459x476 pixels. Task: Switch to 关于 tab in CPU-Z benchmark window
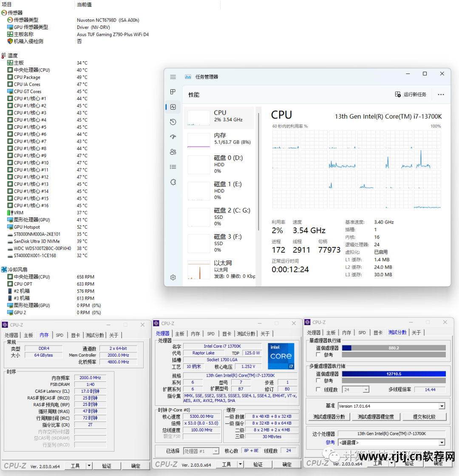(x=416, y=332)
